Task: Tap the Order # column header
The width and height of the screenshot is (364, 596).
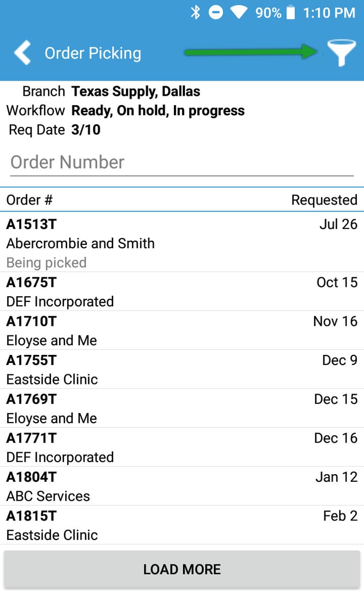Action: [30, 200]
